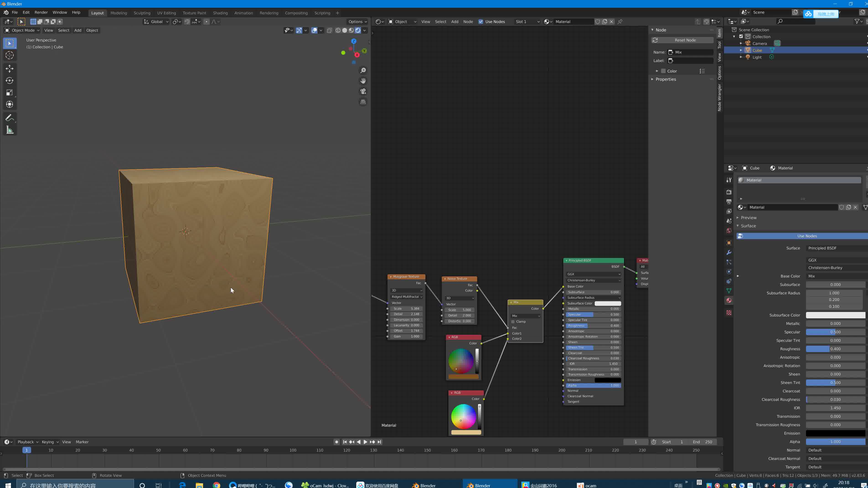Select the Transform tool icon

coord(9,104)
